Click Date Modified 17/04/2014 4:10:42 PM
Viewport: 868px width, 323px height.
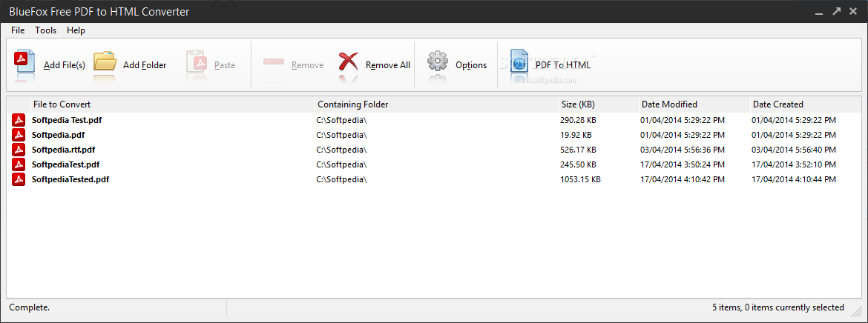683,180
